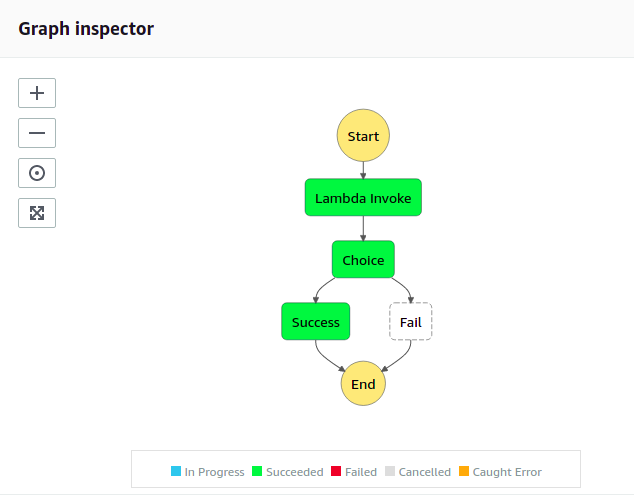The height and width of the screenshot is (503, 634).
Task: Click the Caught Error orange legend swatch
Action: 464,471
